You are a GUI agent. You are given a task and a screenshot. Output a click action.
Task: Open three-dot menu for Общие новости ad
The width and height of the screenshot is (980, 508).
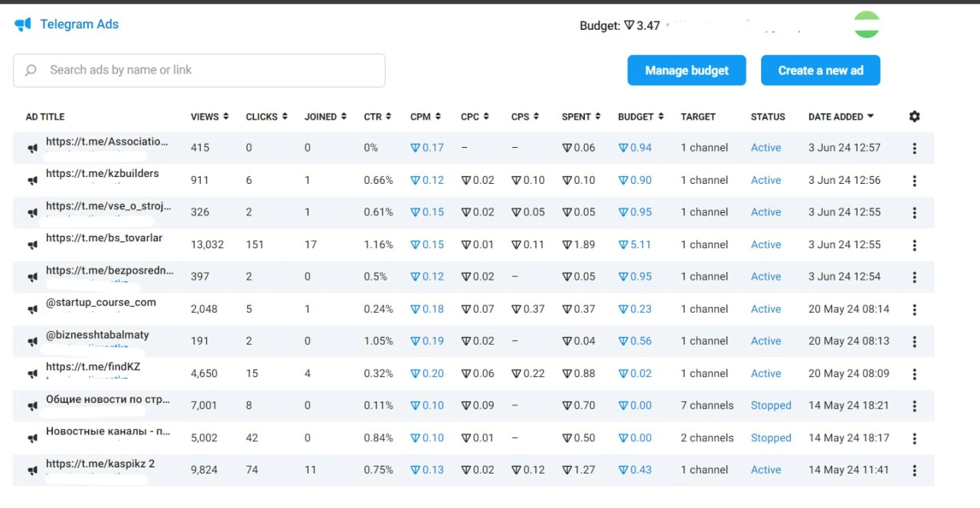(914, 406)
